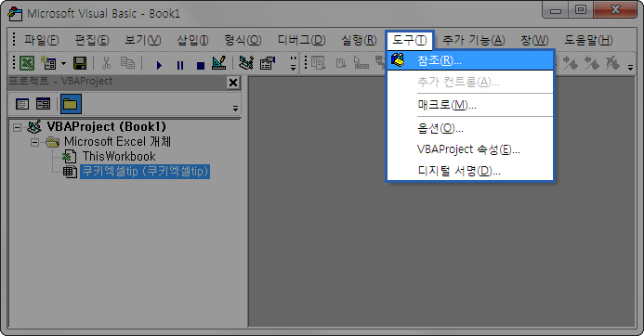
Task: Click the Visual Basic title bar icon
Action: tap(15, 14)
